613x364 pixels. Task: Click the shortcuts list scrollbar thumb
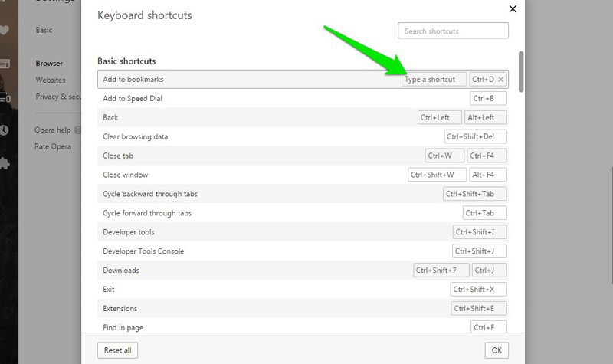(521, 72)
